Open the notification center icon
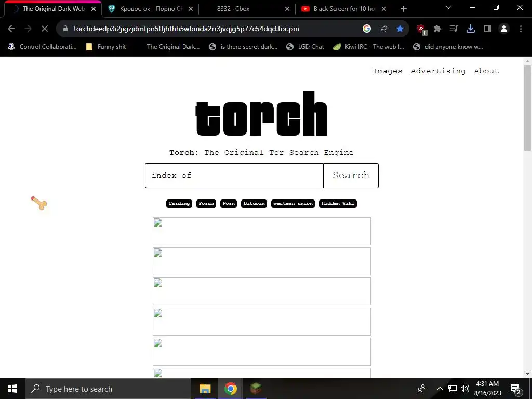The width and height of the screenshot is (532, 399). click(516, 389)
